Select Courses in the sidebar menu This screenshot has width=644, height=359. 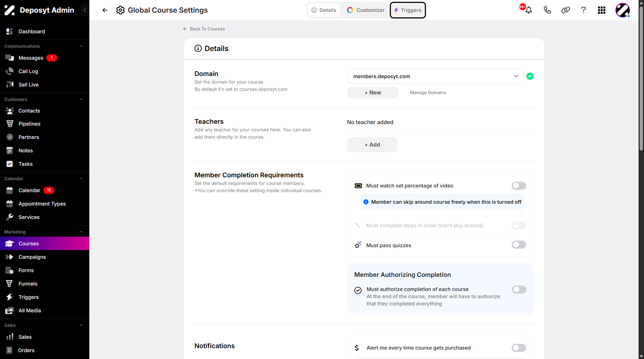click(44, 244)
